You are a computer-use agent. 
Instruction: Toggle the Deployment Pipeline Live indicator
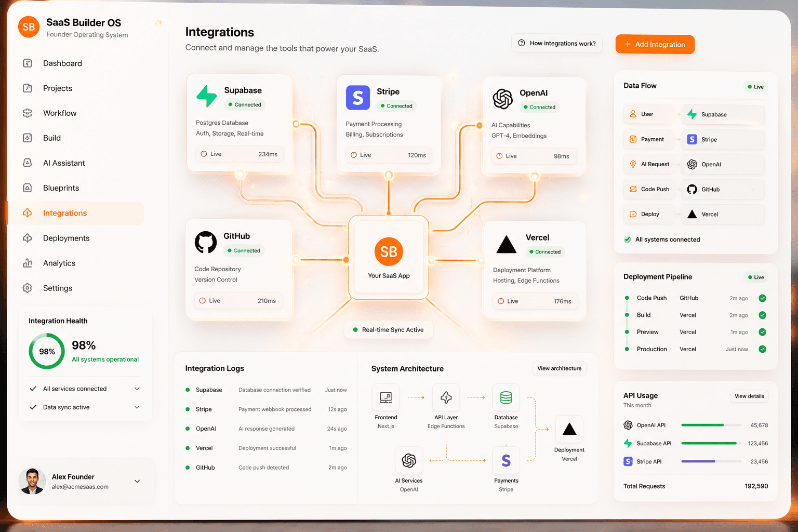(x=755, y=277)
